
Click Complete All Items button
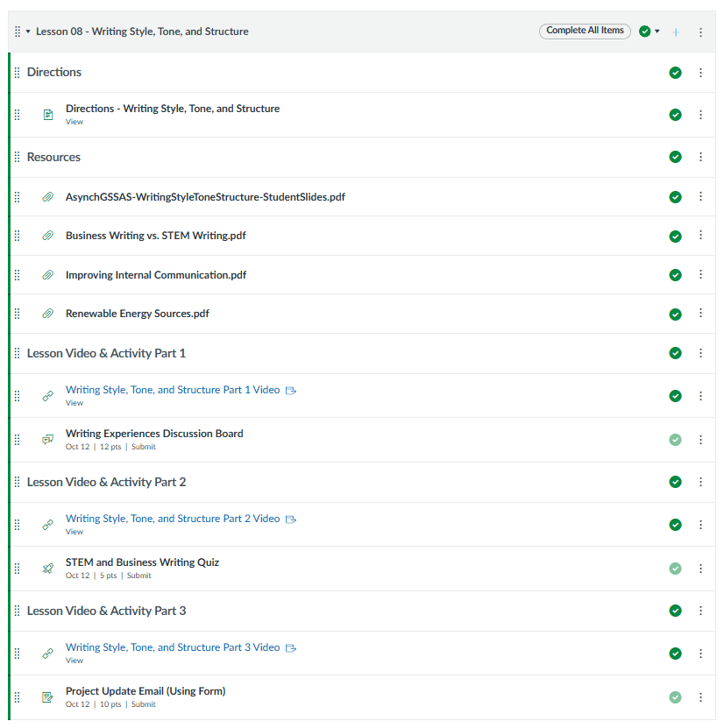pyautogui.click(x=585, y=31)
